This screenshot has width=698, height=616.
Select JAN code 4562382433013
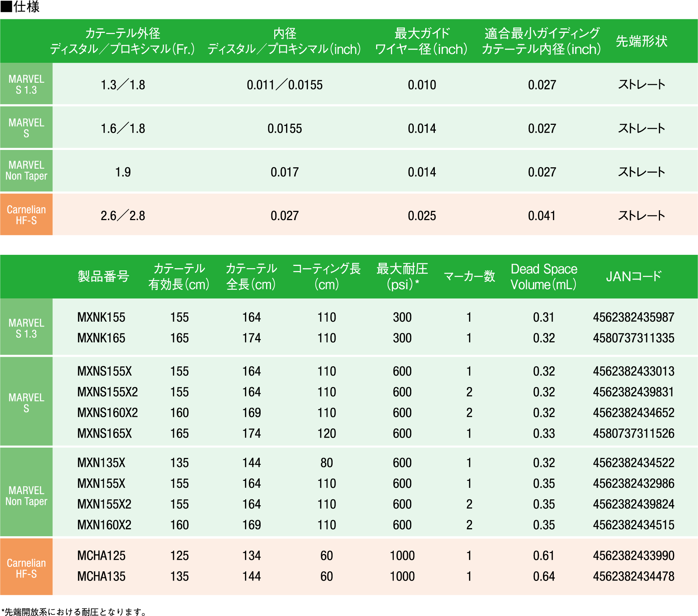tap(633, 371)
